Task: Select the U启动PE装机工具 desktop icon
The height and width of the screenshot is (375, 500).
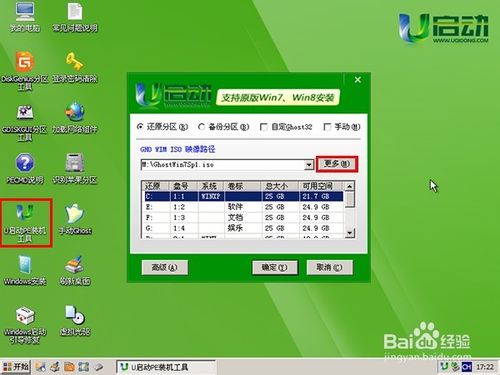Action: 25,223
